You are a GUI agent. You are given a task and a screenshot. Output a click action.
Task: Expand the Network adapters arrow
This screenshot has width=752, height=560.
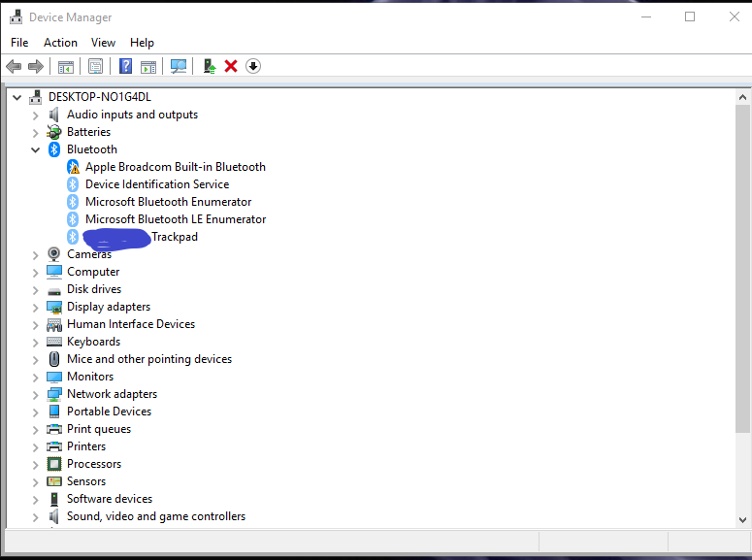(35, 394)
